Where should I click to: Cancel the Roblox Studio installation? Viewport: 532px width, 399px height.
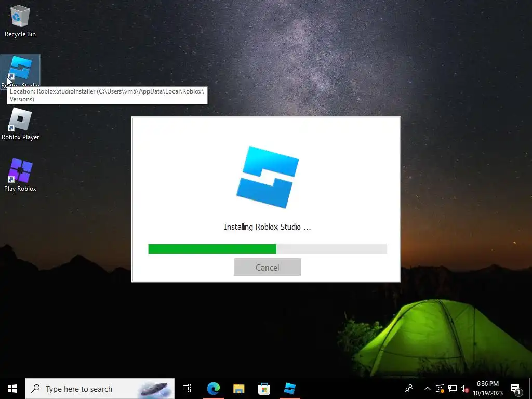(268, 267)
